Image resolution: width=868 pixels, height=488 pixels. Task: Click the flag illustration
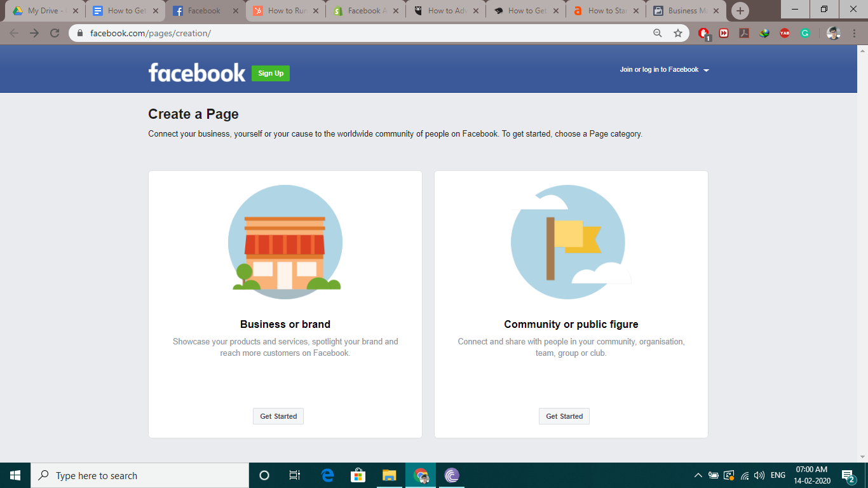571,242
